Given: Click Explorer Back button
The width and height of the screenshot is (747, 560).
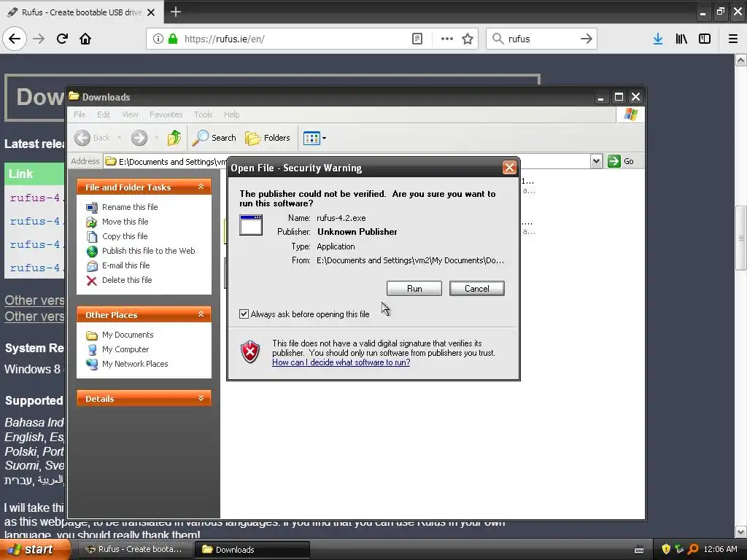Looking at the screenshot, I should 93,138.
